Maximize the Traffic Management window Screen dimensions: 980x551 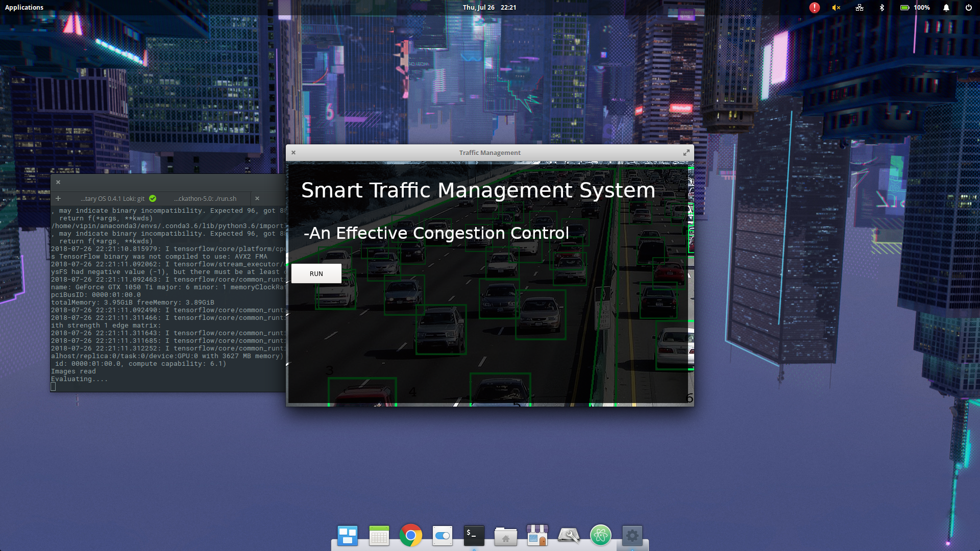687,153
